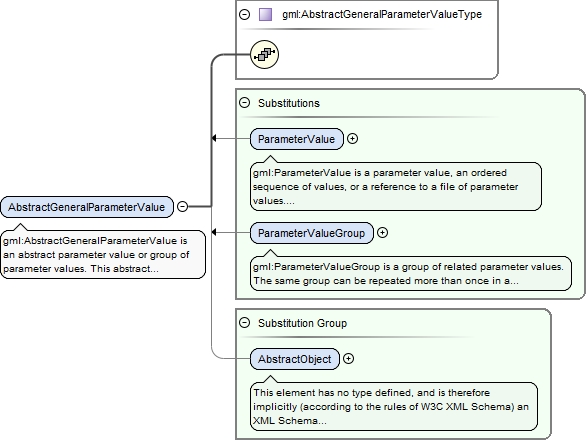
Task: Click the sequence compositor icon
Action: pos(264,55)
